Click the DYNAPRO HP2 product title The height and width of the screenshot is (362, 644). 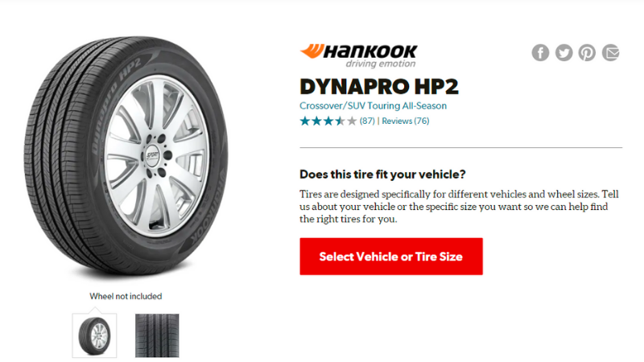click(x=378, y=87)
